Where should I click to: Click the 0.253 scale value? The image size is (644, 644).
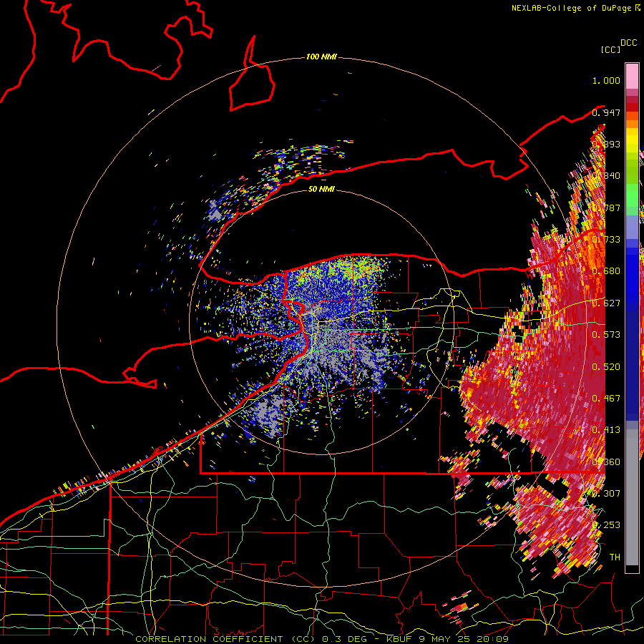click(x=606, y=525)
